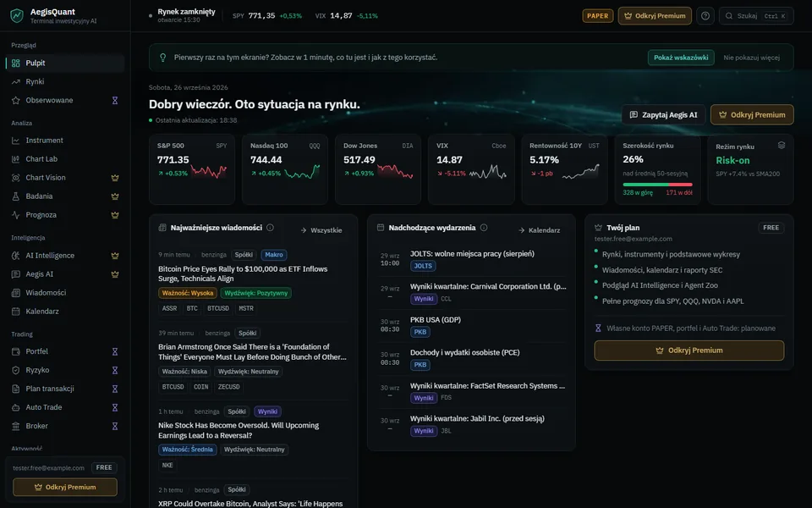The height and width of the screenshot is (508, 812).
Task: Click the hourglass icon next to Plan transakcji
Action: point(115,389)
